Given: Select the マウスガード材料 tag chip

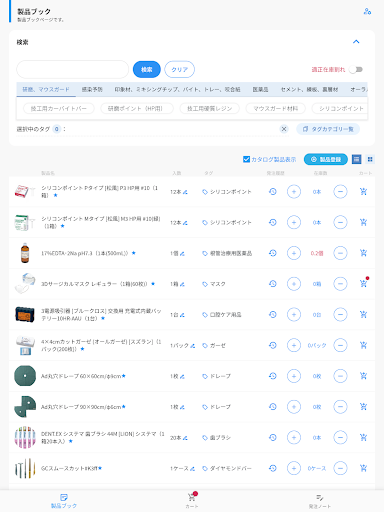Looking at the screenshot, I should tap(275, 108).
